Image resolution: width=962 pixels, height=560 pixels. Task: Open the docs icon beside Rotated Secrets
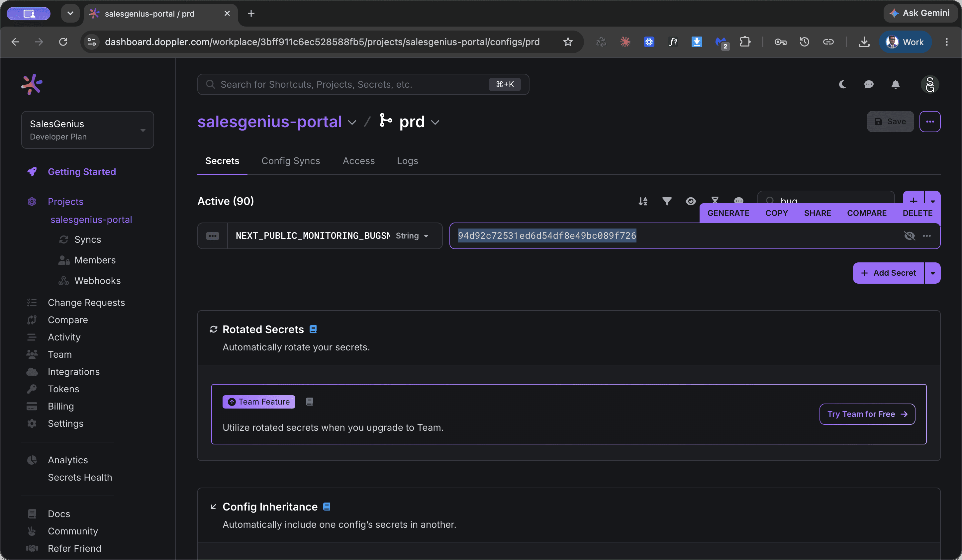(313, 329)
